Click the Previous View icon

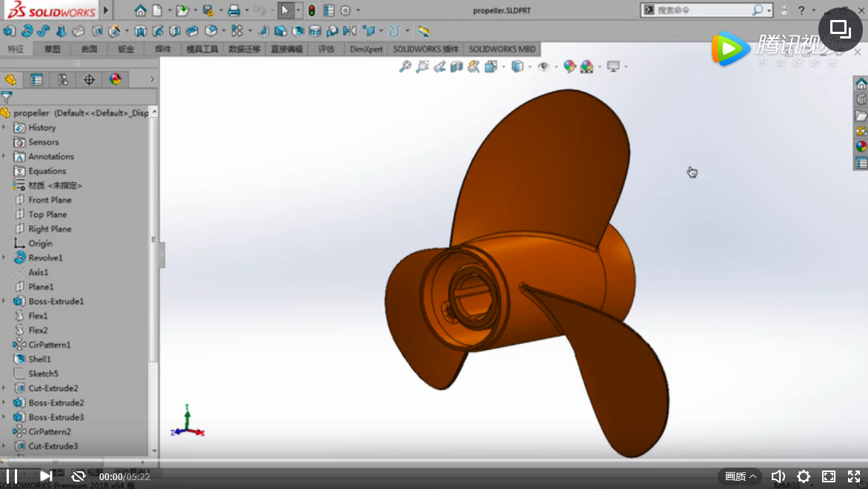pyautogui.click(x=440, y=67)
